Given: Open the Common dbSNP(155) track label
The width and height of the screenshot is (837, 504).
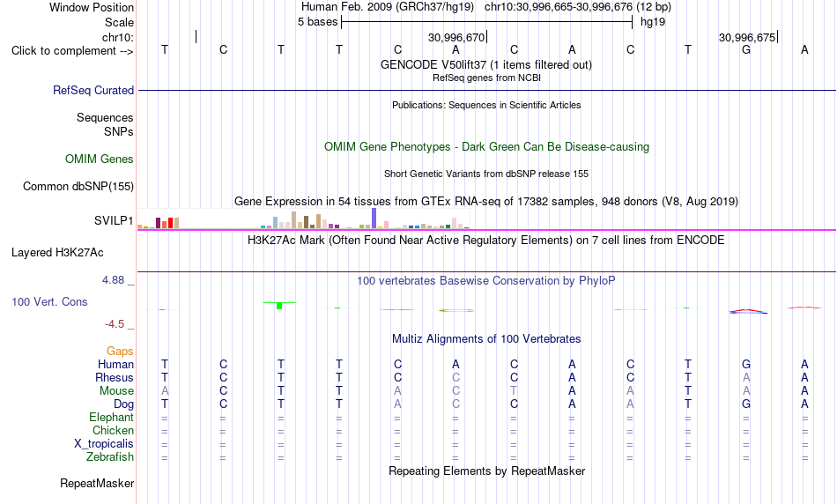Looking at the screenshot, I should point(78,186).
